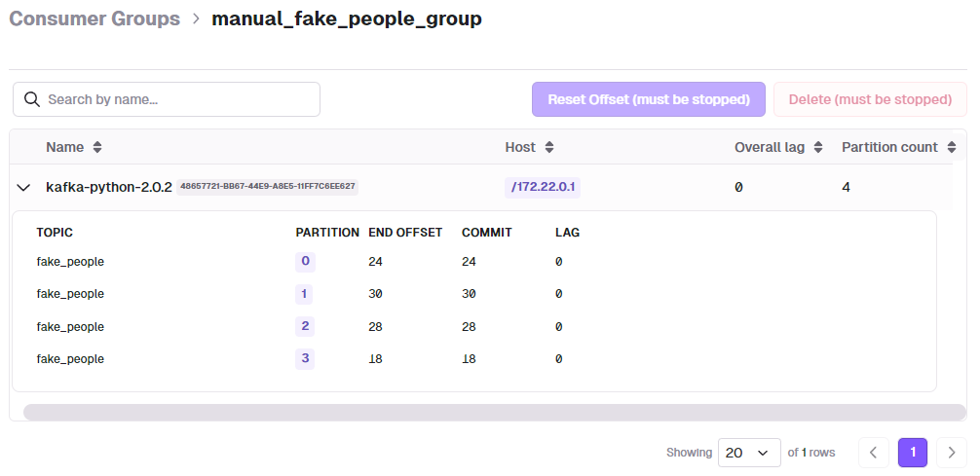Click the PARTITION column heading
This screenshot has height=476, width=980.
(x=327, y=233)
